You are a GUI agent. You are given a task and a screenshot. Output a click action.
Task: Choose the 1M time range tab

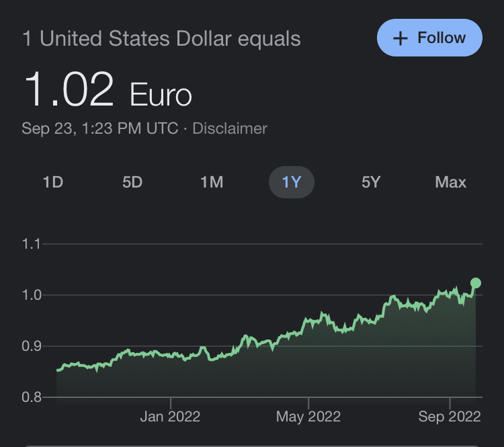(x=212, y=182)
